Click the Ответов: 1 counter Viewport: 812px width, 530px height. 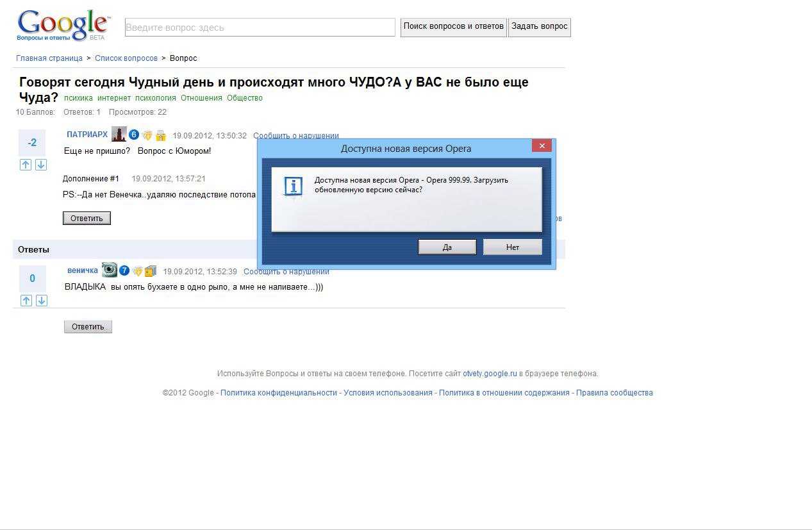pyautogui.click(x=82, y=112)
